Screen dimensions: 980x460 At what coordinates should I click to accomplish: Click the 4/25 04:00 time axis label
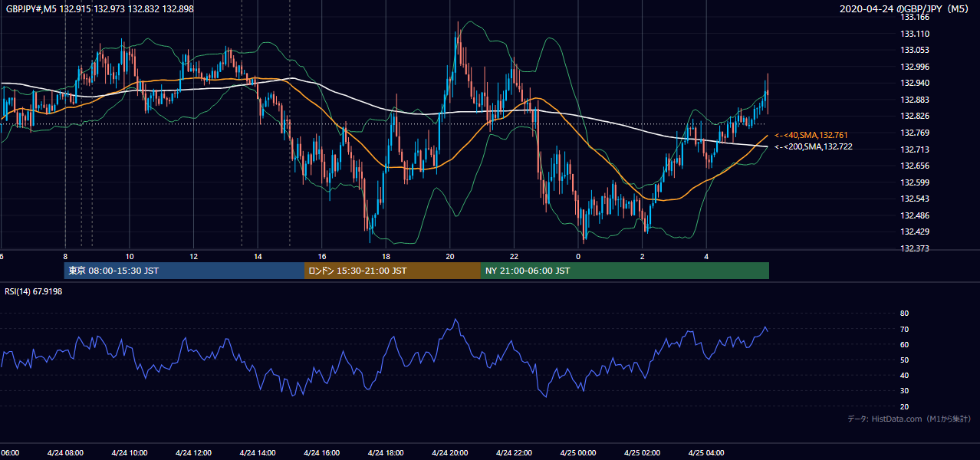706,452
